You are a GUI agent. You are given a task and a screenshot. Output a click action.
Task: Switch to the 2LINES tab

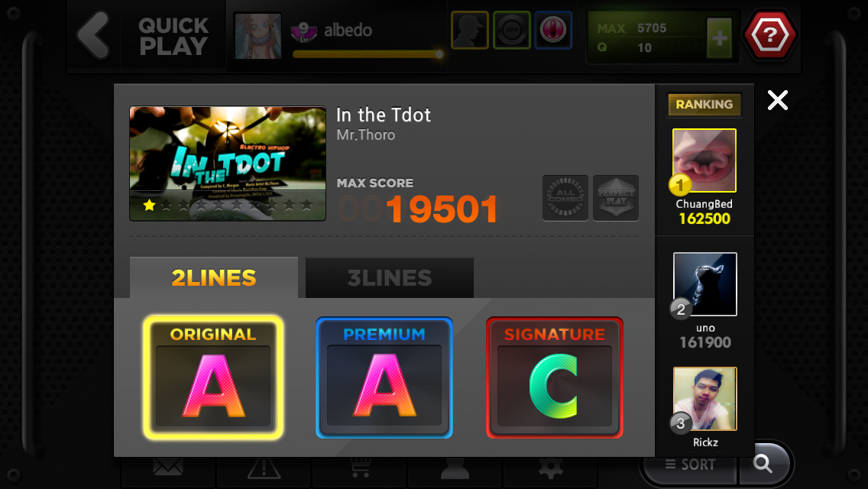[214, 277]
